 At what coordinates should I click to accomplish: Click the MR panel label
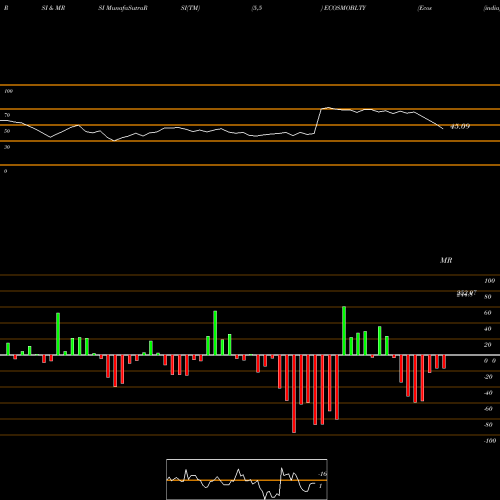pyautogui.click(x=446, y=260)
